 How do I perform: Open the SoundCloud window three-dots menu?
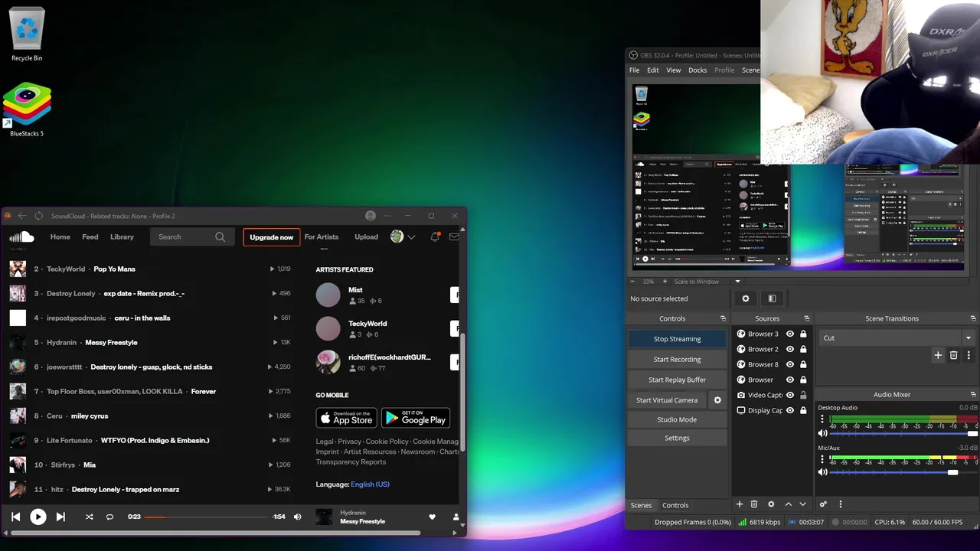point(387,216)
